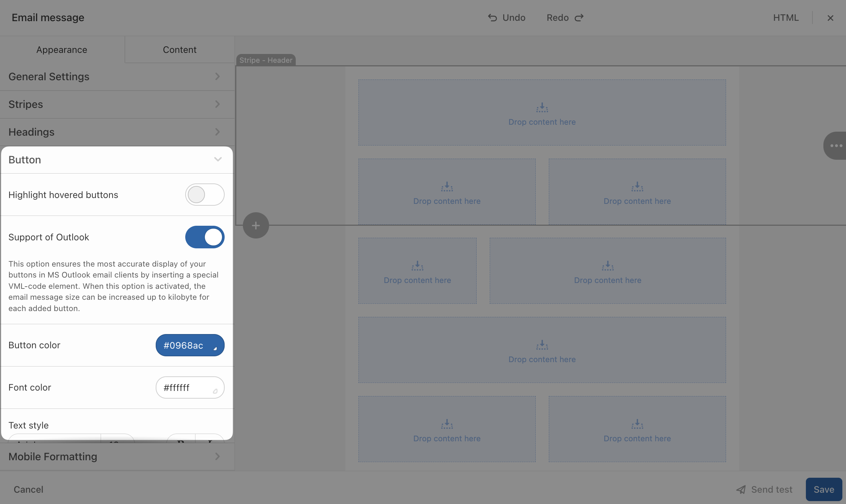
Task: Close the email message editor
Action: [830, 18]
